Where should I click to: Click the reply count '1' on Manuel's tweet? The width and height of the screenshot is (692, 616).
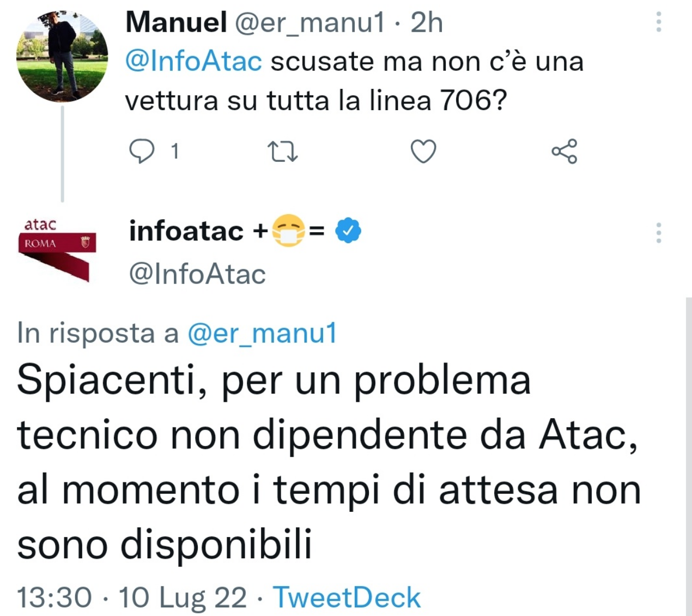click(x=175, y=152)
